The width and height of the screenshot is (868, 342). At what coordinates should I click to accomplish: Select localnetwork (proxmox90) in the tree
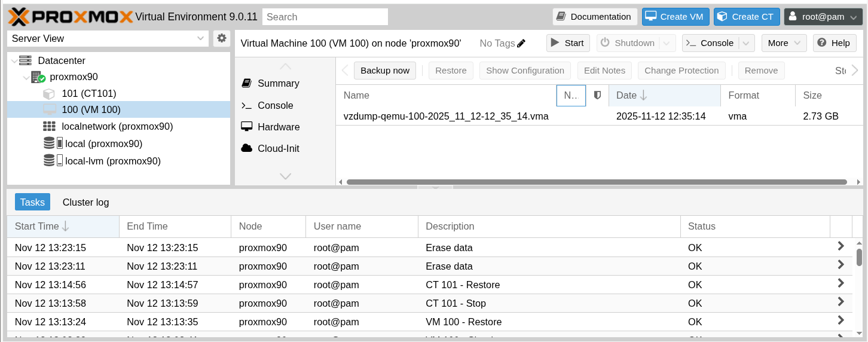(x=117, y=127)
